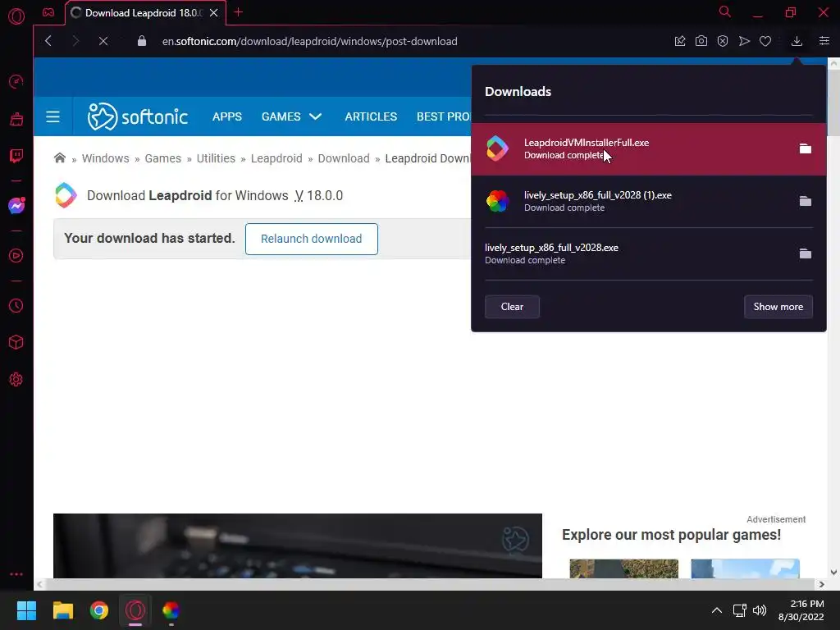Open Softonic hamburger menu
Screen dimensions: 840x630
click(52, 116)
